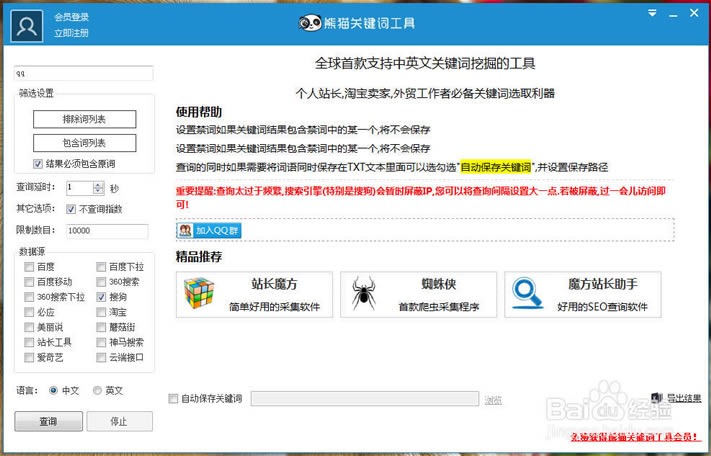Minimize the window

(673, 14)
